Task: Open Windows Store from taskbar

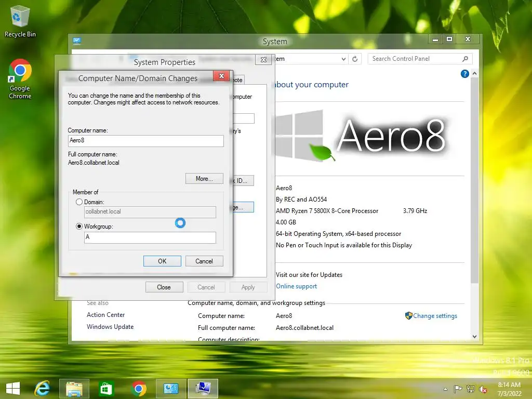Action: 106,389
